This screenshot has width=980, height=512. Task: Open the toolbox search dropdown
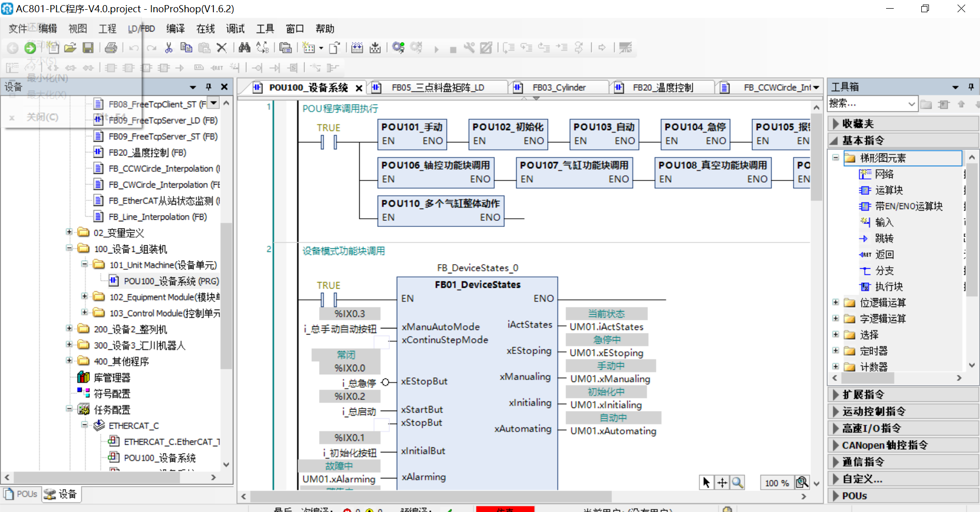(x=912, y=104)
